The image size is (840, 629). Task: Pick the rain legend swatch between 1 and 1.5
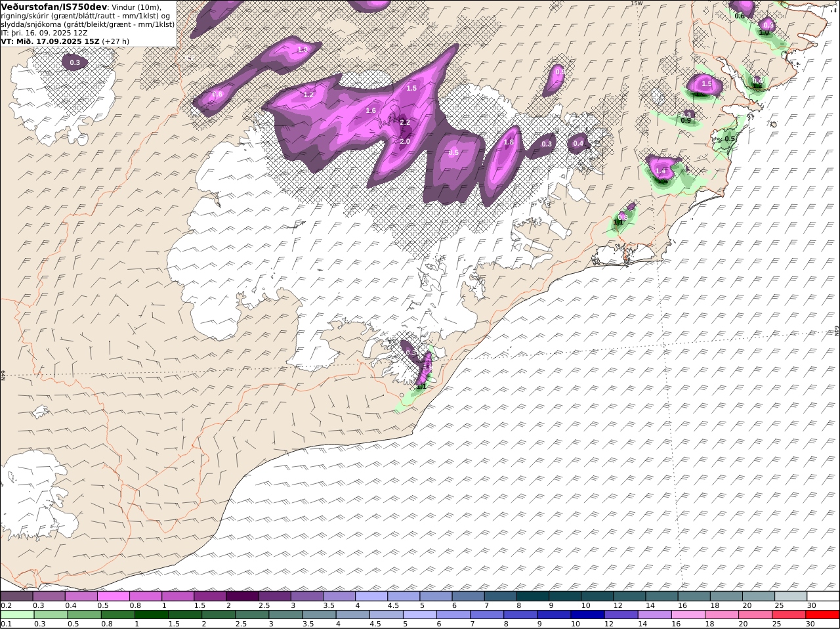(x=152, y=615)
